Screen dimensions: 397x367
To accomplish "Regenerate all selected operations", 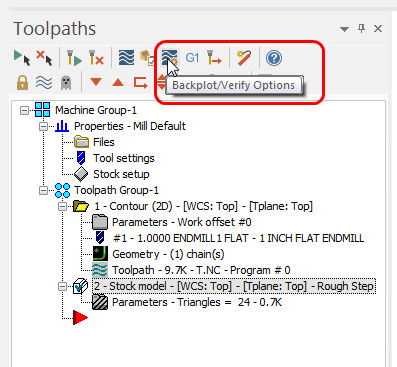I will [x=74, y=58].
